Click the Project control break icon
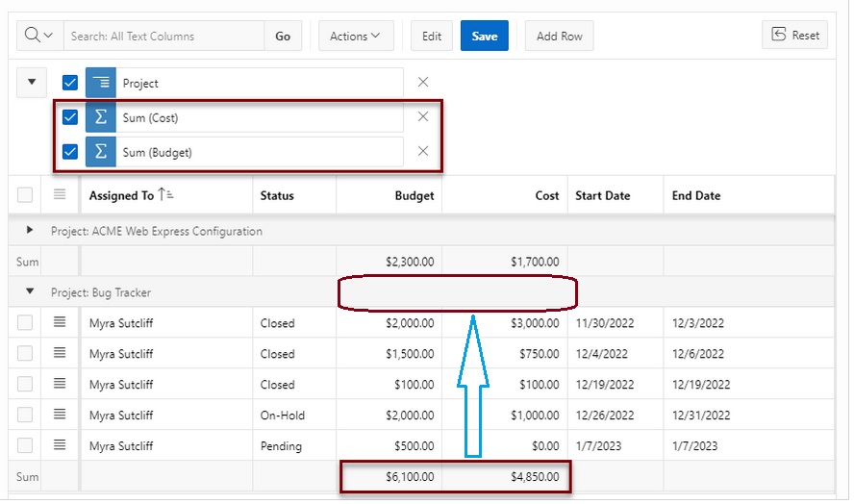The image size is (854, 504). 101,83
